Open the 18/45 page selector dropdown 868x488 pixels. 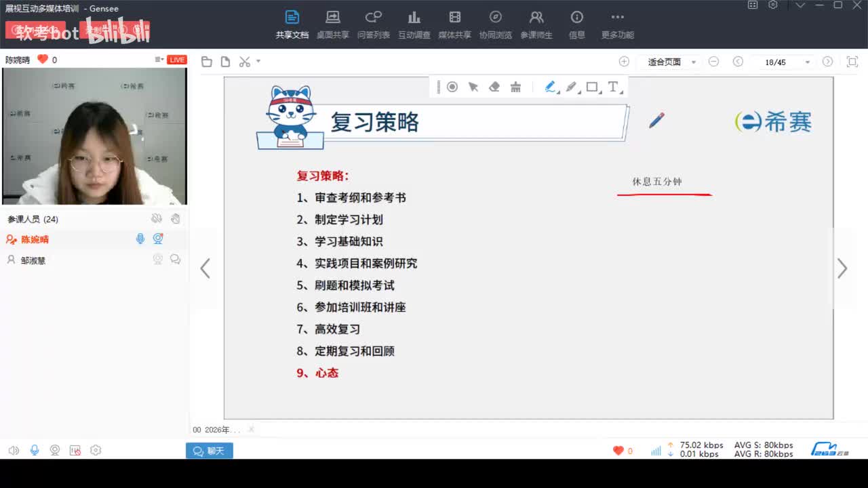[x=785, y=62]
